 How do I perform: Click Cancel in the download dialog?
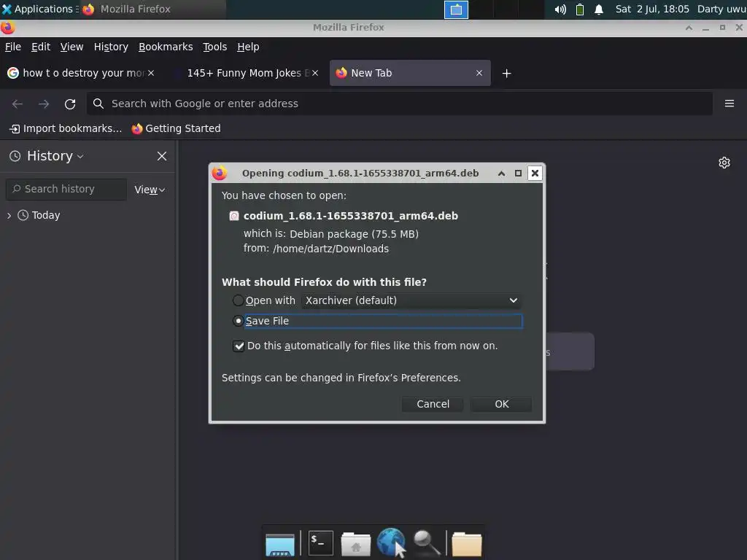[433, 404]
